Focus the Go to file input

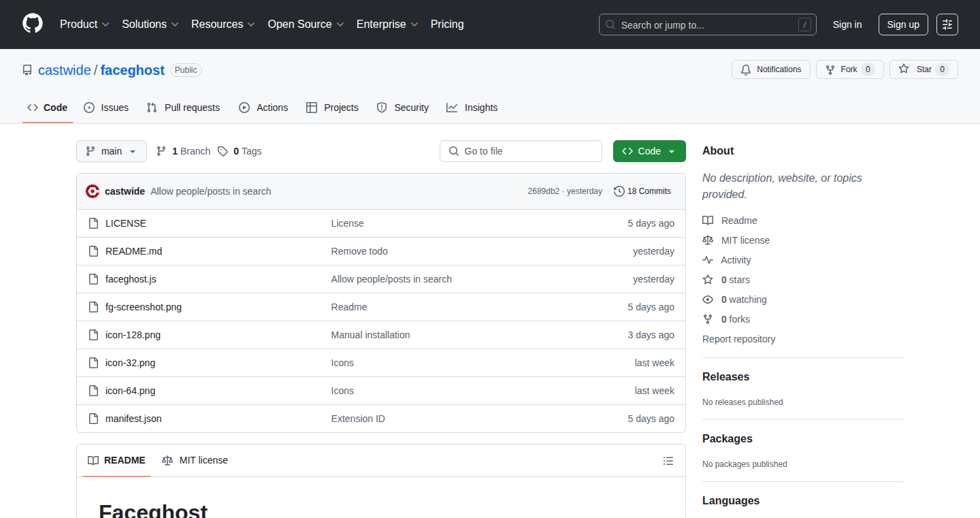(521, 151)
